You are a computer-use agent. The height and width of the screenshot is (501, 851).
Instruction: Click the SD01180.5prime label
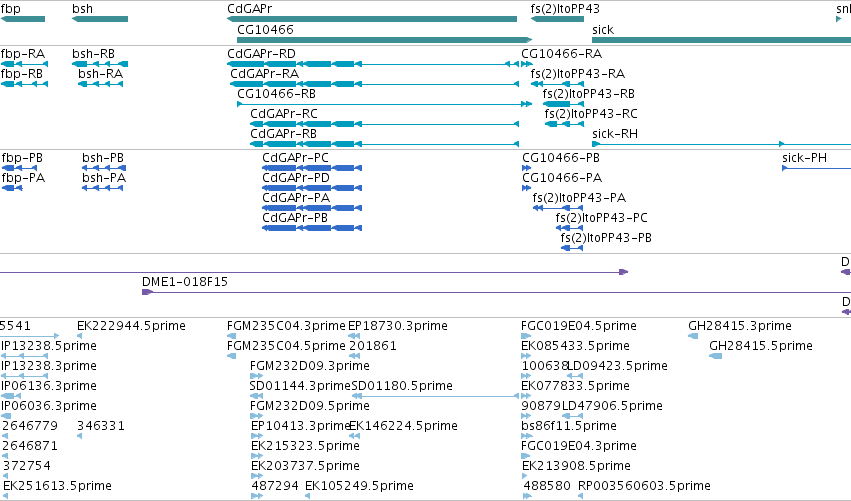[402, 386]
